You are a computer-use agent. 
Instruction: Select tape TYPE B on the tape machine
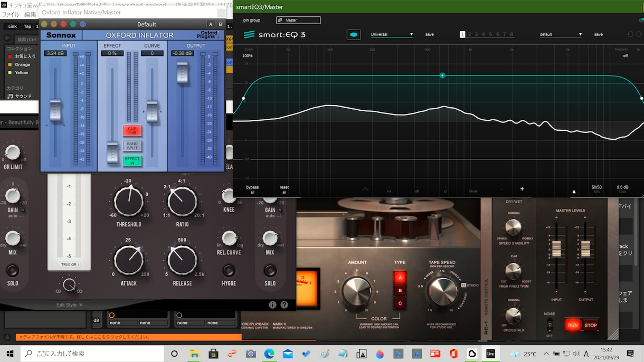(x=400, y=290)
